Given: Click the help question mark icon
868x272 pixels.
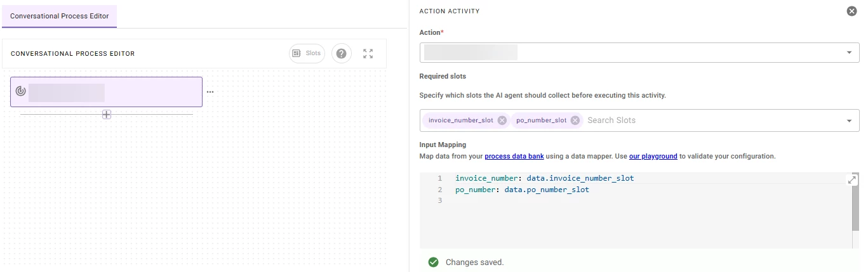Looking at the screenshot, I should (x=341, y=54).
